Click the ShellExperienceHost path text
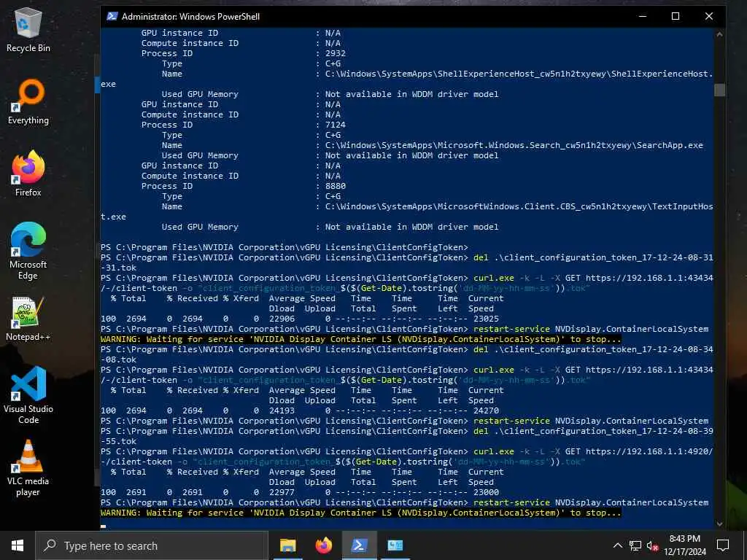 tap(519, 74)
